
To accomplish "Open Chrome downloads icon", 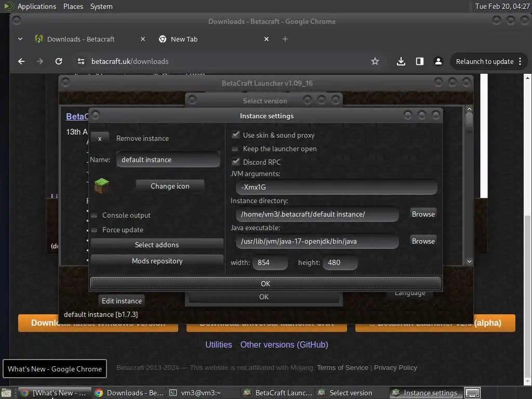I will [401, 61].
